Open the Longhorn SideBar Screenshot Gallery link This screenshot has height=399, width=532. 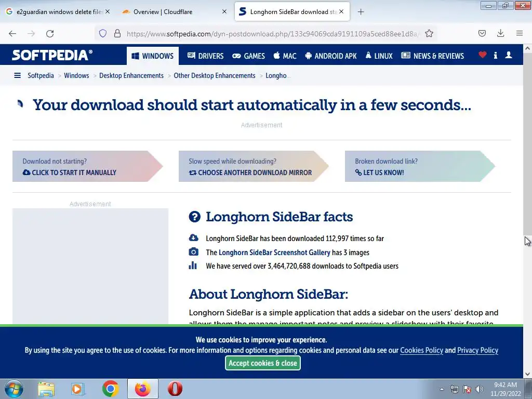[274, 252]
